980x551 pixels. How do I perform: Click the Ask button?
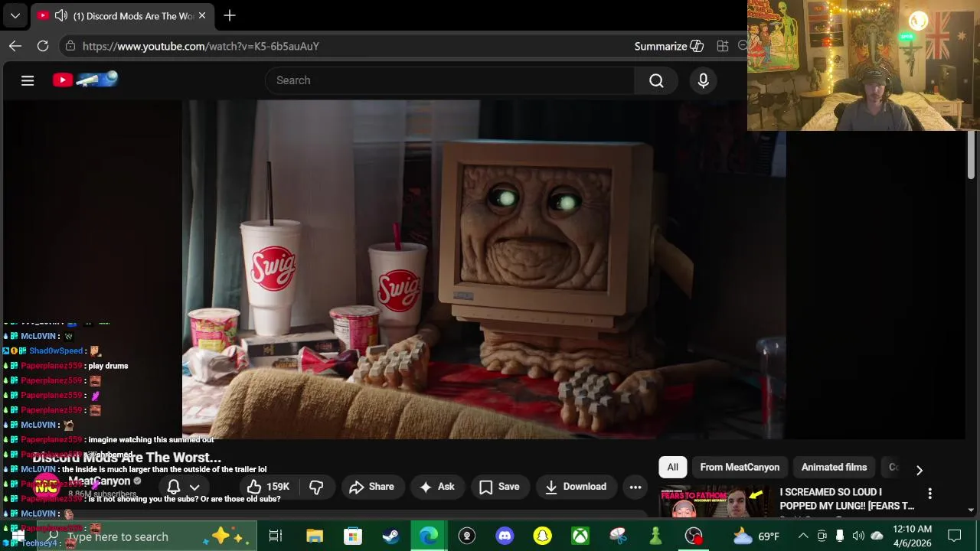pos(436,487)
